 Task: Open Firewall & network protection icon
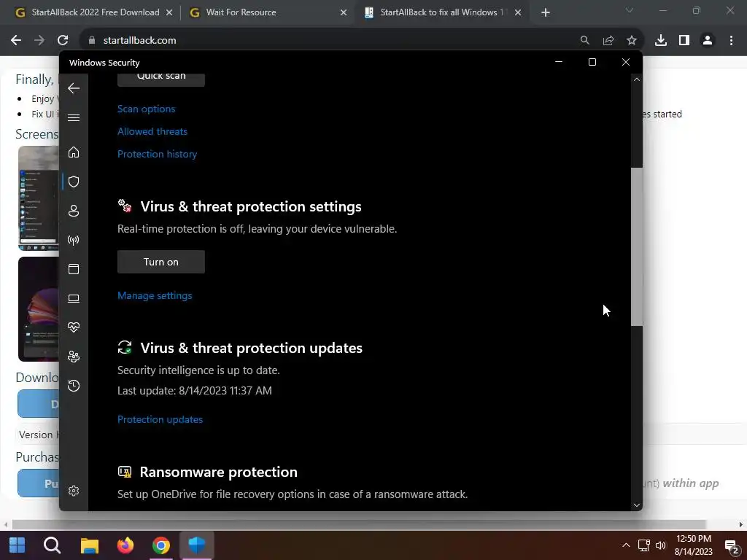tap(74, 240)
